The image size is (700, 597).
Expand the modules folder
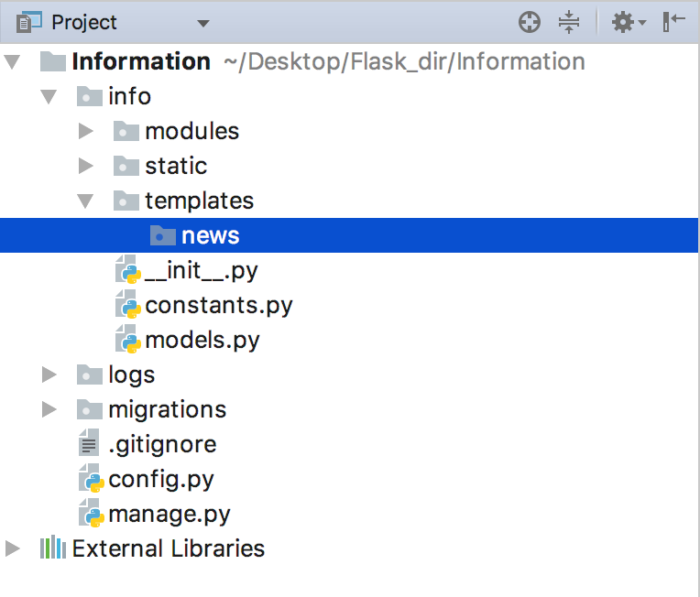pos(86,131)
